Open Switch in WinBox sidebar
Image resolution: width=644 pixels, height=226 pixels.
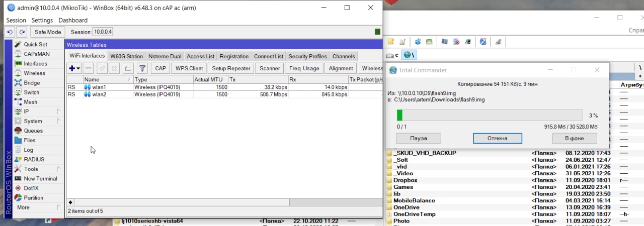(31, 92)
